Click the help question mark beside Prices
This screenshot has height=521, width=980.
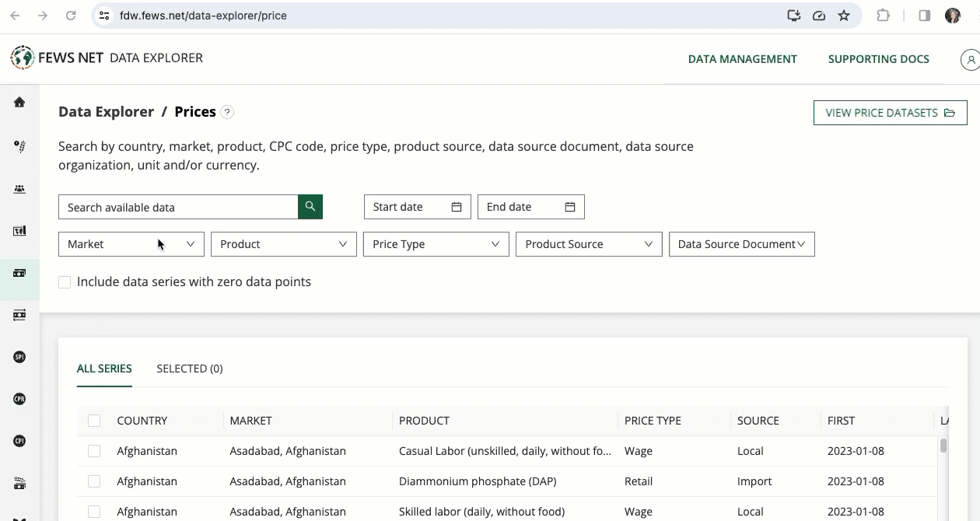[227, 112]
